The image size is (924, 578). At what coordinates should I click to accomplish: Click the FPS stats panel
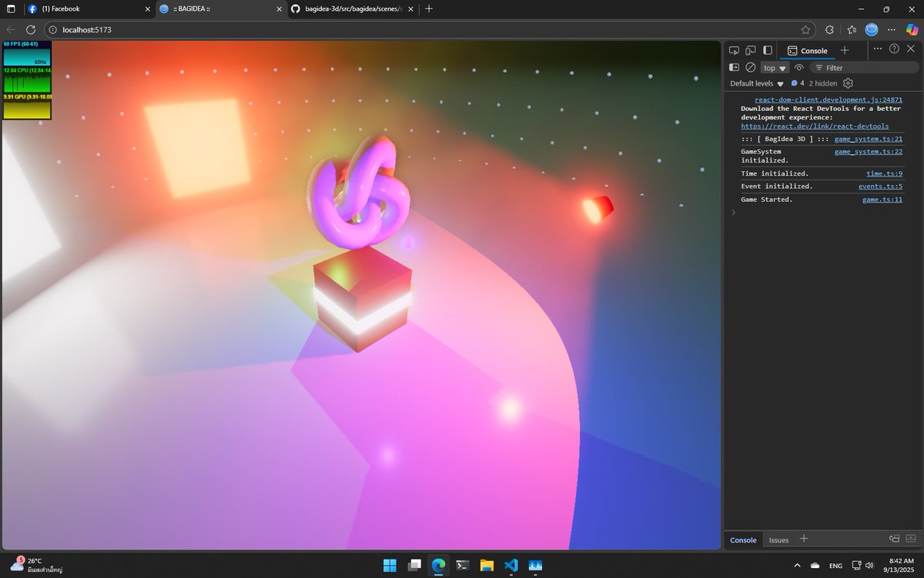point(27,54)
